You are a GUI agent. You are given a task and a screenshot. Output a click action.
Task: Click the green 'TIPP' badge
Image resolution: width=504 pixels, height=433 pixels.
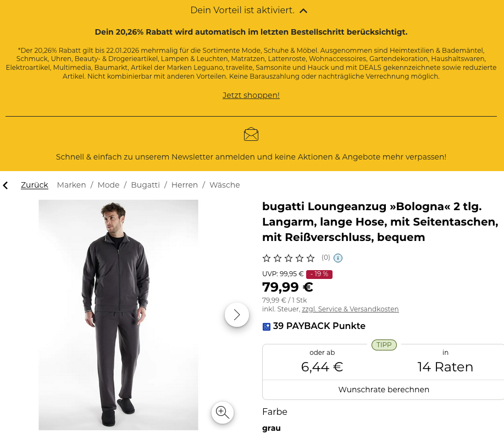[x=384, y=345]
